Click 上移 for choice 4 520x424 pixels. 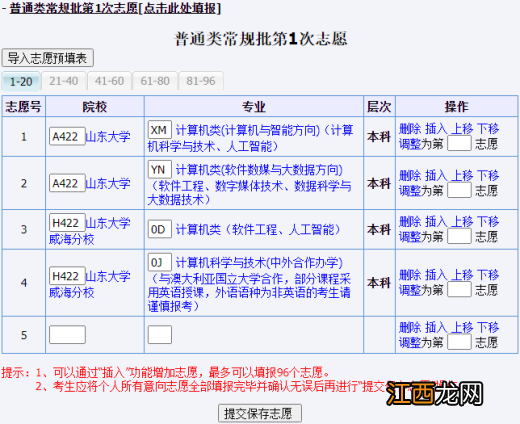click(x=462, y=275)
